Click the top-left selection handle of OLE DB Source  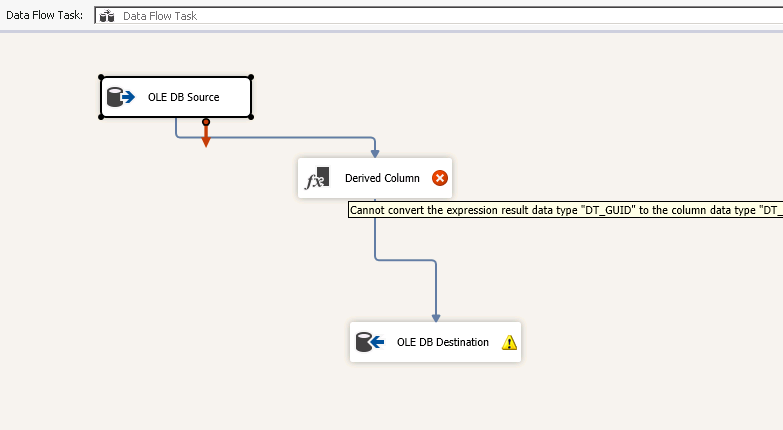101,77
